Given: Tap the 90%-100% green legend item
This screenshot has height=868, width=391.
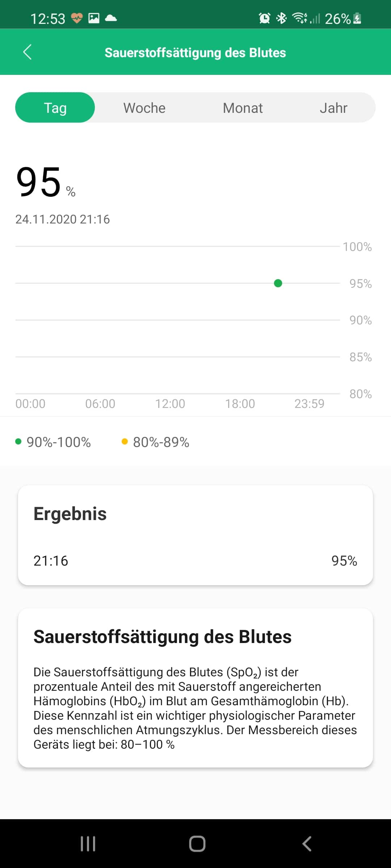Looking at the screenshot, I should point(53,442).
